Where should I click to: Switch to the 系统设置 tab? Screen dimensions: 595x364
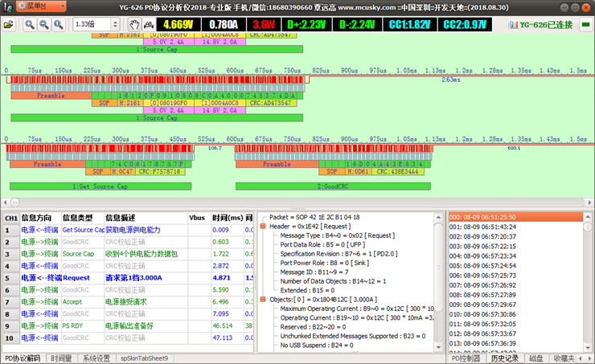click(x=96, y=358)
